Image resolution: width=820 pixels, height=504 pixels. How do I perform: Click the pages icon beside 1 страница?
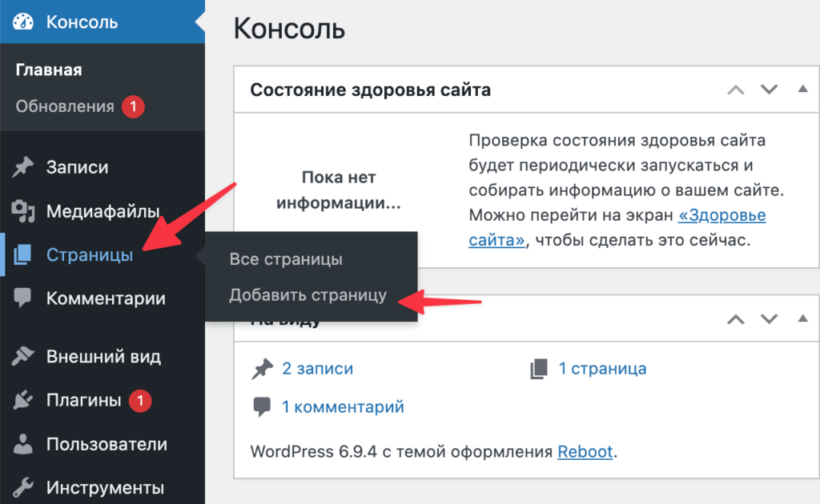(x=539, y=368)
